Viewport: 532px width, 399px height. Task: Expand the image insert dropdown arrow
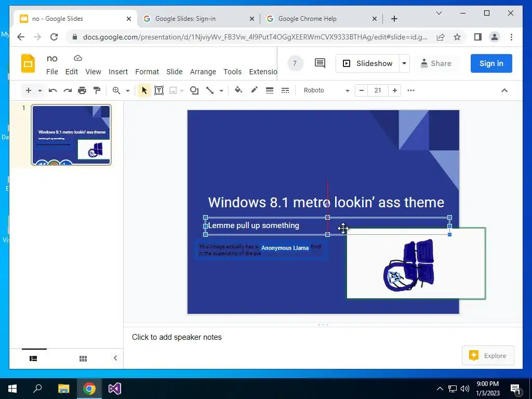[182, 90]
